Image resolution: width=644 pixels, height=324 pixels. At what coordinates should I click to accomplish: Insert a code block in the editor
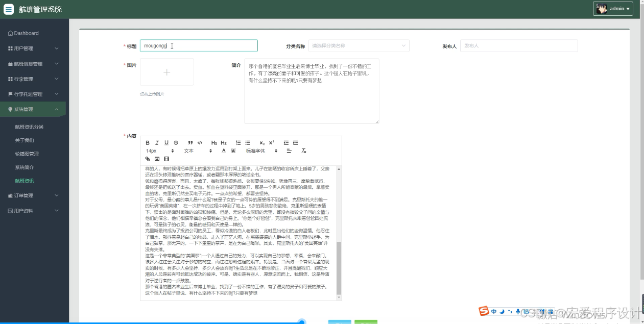[x=200, y=143]
